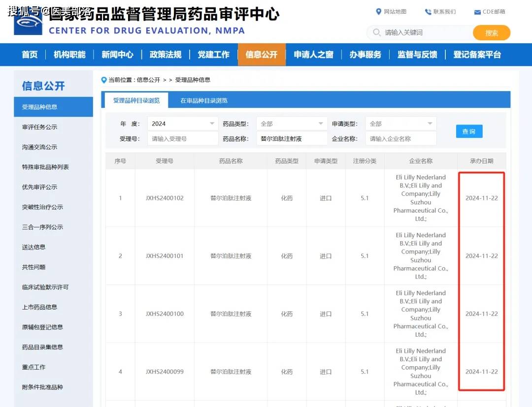Click 进口 in the JXHS2400100 row

326,314
